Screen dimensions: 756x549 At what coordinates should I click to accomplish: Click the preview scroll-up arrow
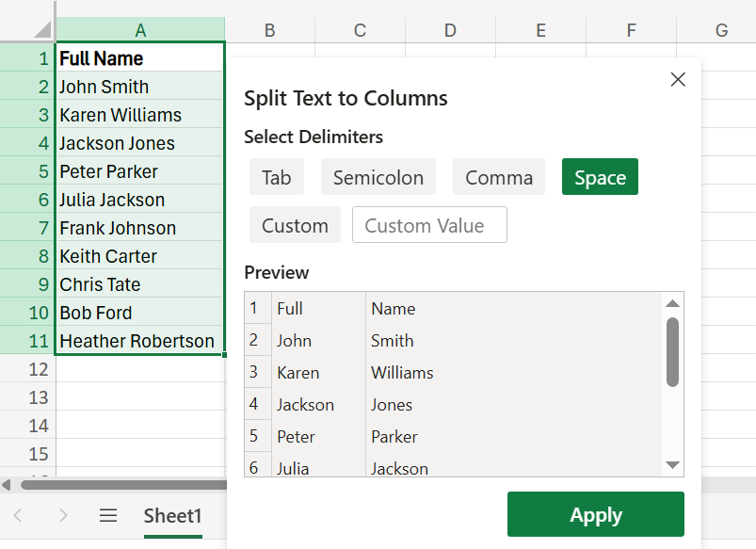click(673, 303)
